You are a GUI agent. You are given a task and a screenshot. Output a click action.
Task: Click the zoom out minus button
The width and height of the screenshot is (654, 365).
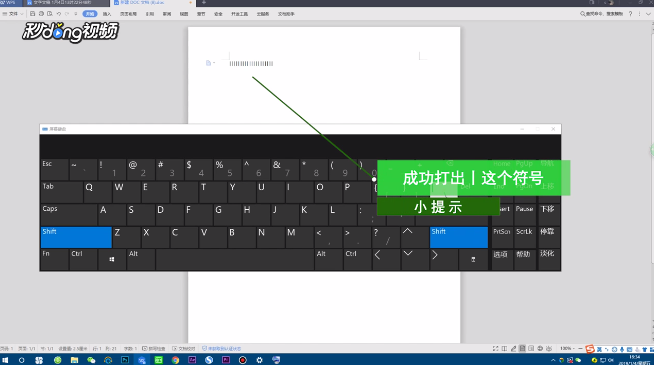click(x=580, y=348)
